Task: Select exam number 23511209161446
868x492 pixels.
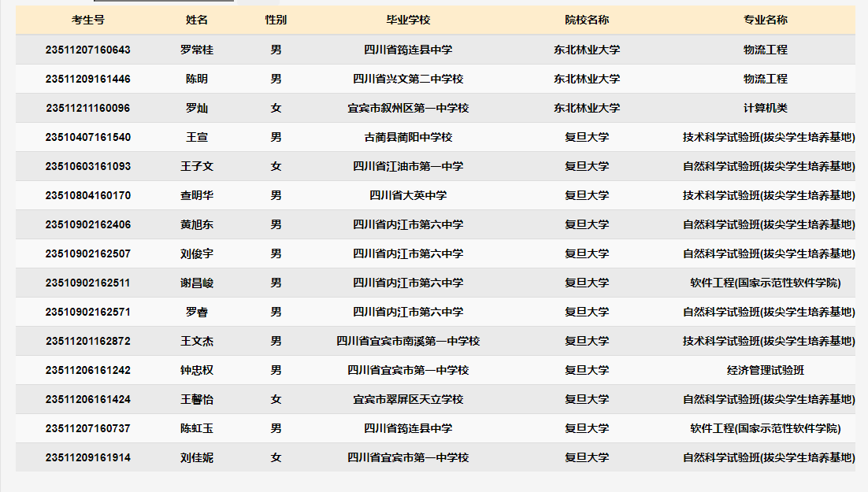Action: tap(88, 80)
